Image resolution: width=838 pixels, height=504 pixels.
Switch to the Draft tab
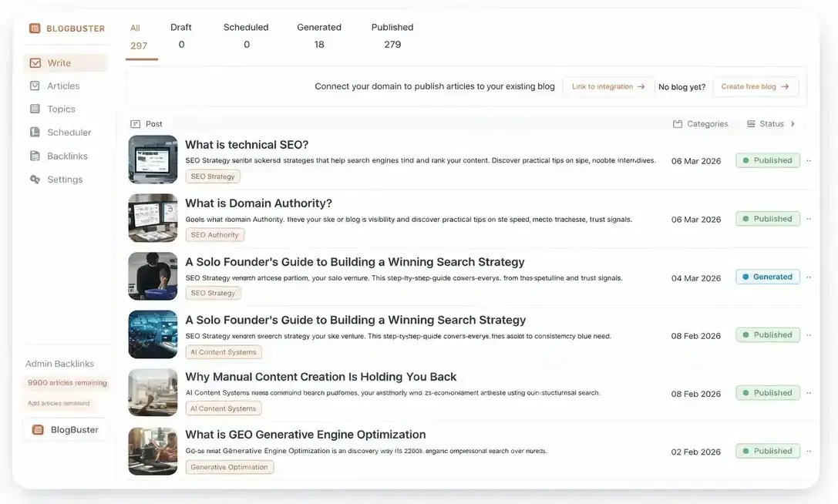[181, 35]
